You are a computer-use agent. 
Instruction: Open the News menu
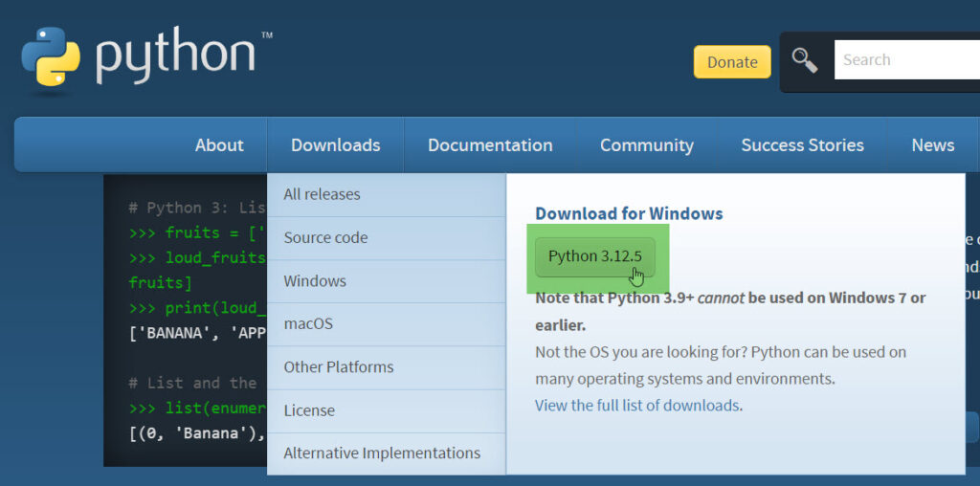coord(932,144)
